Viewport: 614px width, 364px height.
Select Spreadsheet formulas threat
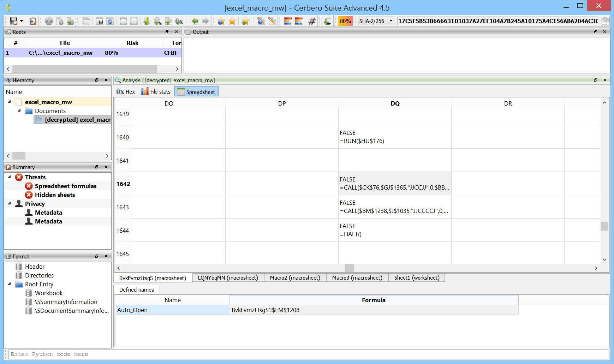[66, 186]
